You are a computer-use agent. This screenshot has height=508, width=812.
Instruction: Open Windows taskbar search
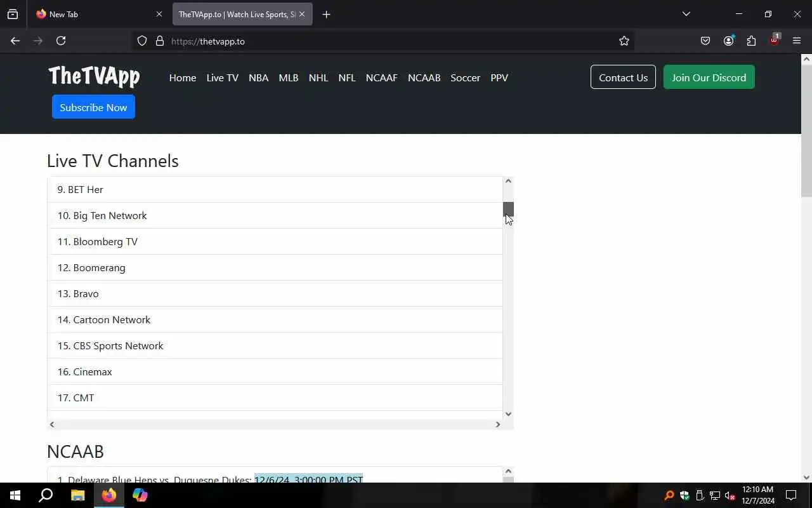[x=46, y=495]
